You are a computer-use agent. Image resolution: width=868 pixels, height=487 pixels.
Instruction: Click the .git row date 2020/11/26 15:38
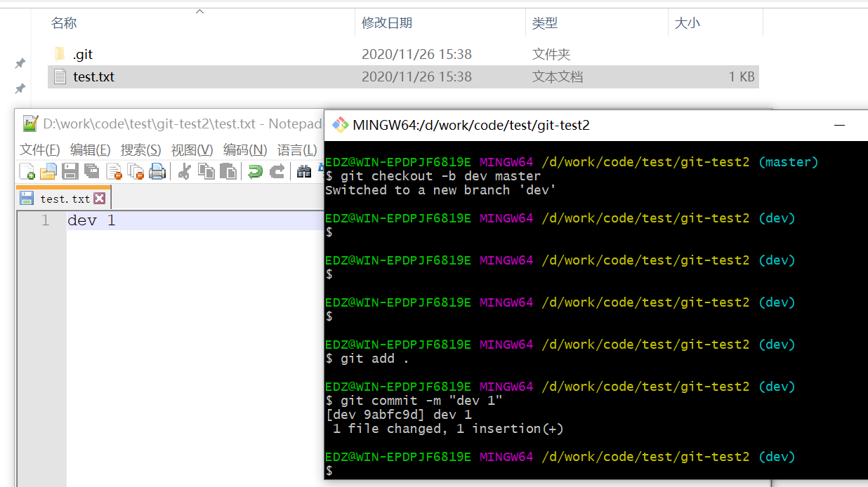click(x=416, y=54)
